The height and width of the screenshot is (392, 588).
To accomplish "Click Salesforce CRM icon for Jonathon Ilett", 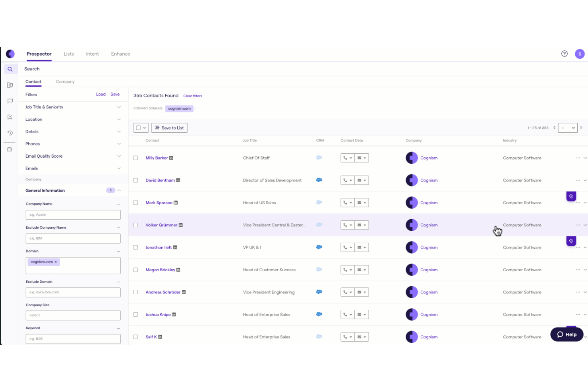I will 319,247.
